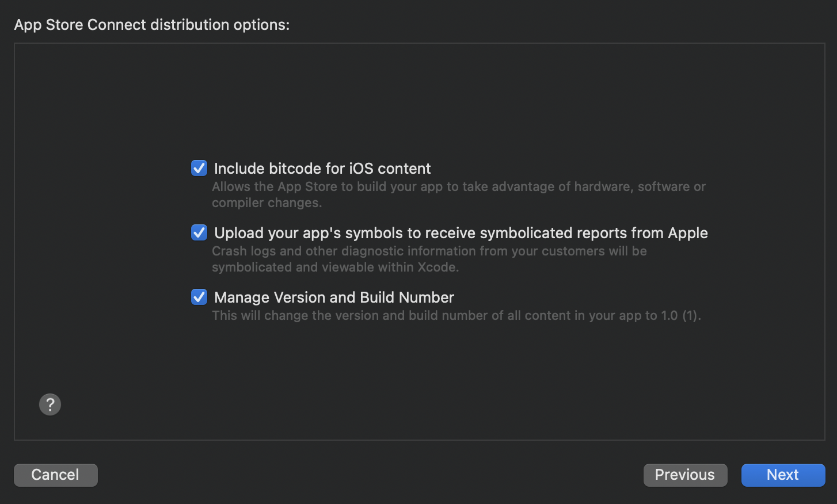Click the blue highlighted Next action
The width and height of the screenshot is (837, 504).
[782, 475]
